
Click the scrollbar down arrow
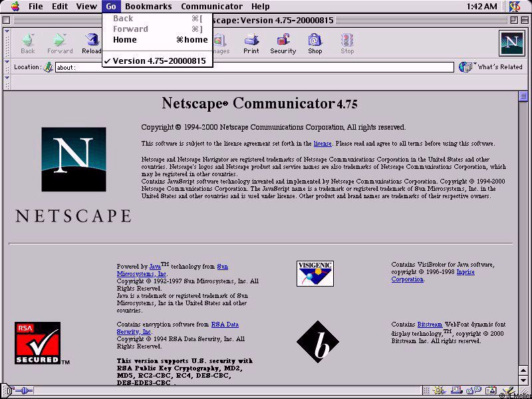pyautogui.click(x=523, y=380)
